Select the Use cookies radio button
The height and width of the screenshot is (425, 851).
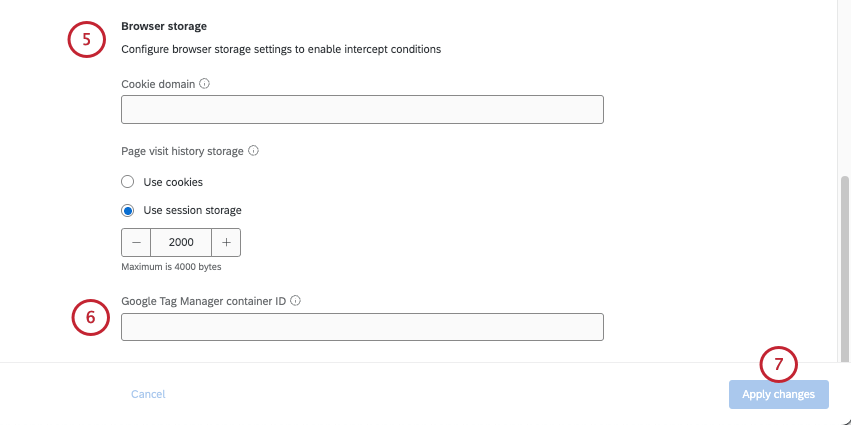pos(127,182)
